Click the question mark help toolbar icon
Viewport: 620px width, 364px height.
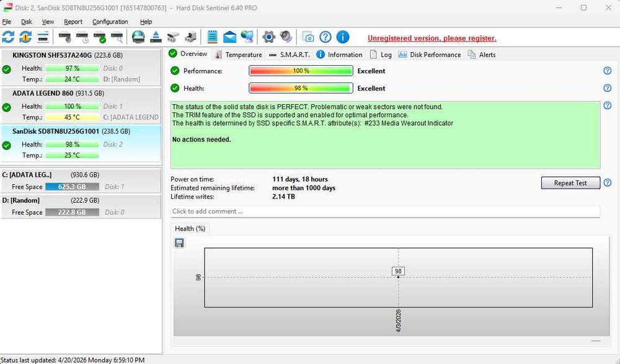tap(325, 37)
